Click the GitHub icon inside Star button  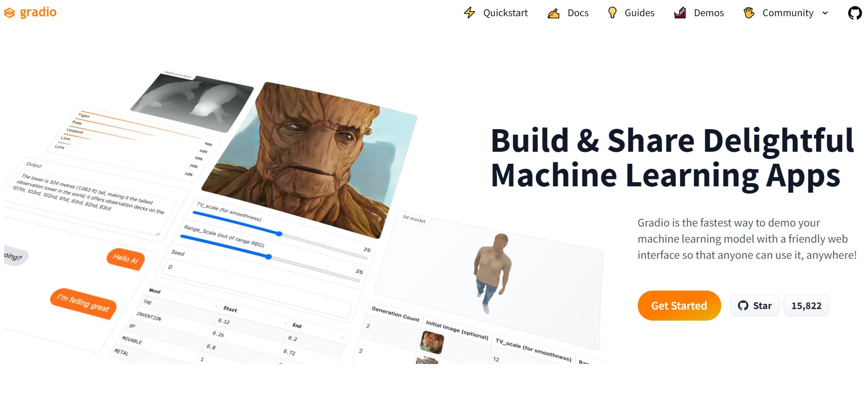pos(743,305)
